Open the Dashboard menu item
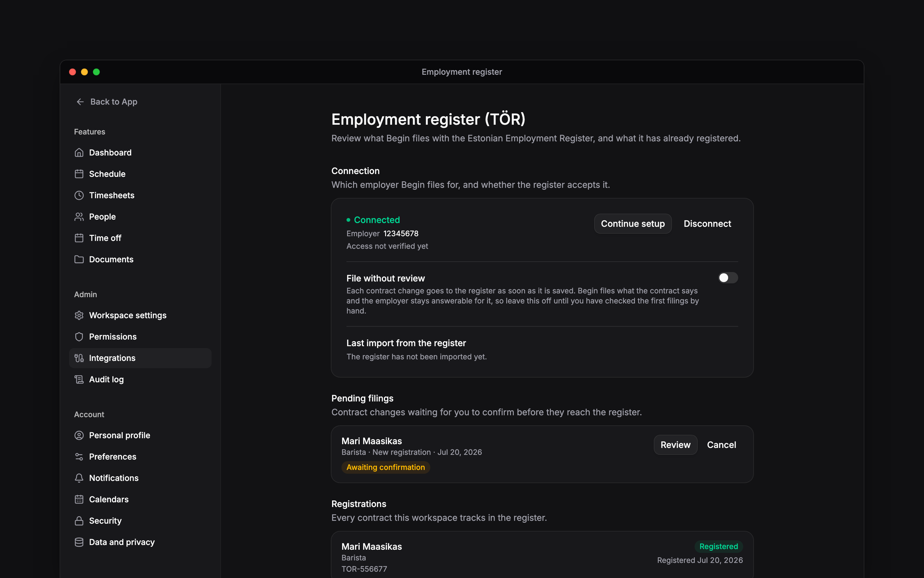This screenshot has width=924, height=578. [x=140, y=153]
